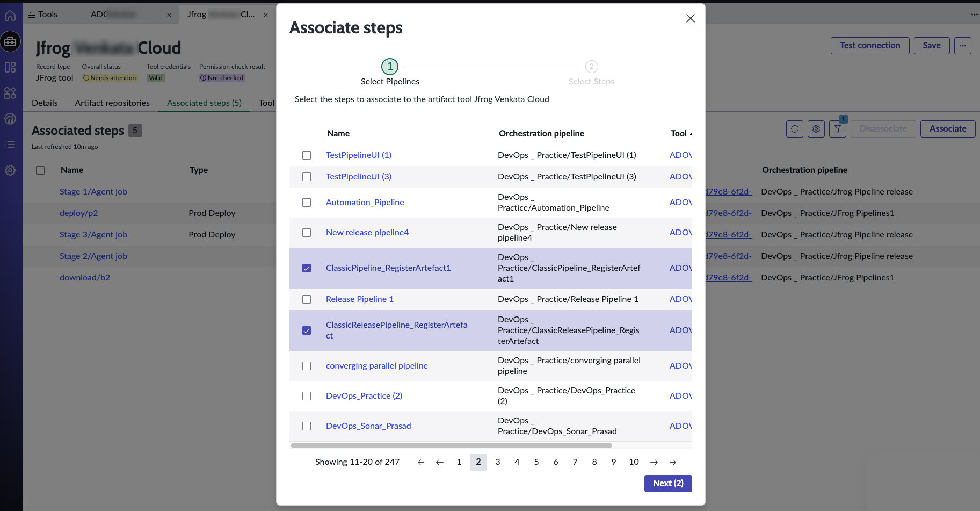Close the ADO tab

click(x=169, y=15)
